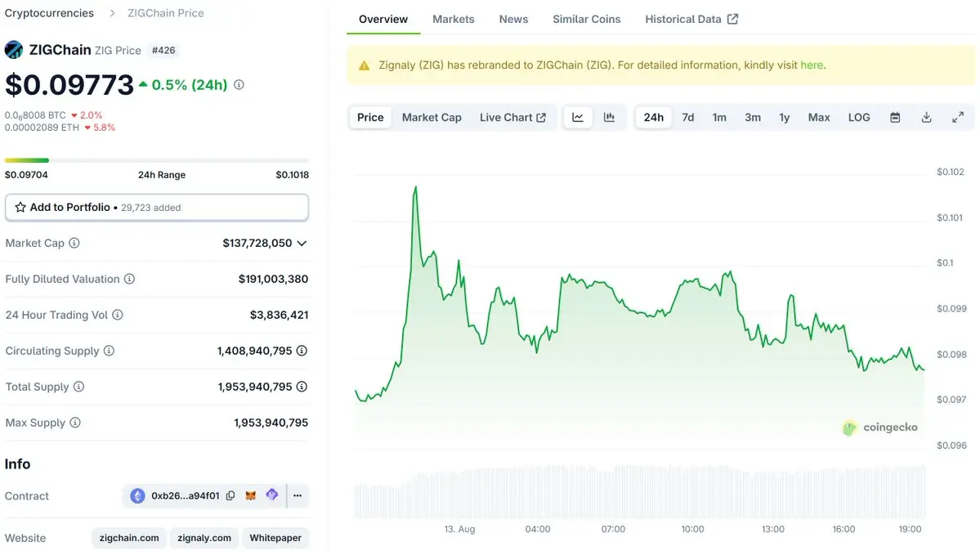Show Max Supply info icon

point(75,423)
